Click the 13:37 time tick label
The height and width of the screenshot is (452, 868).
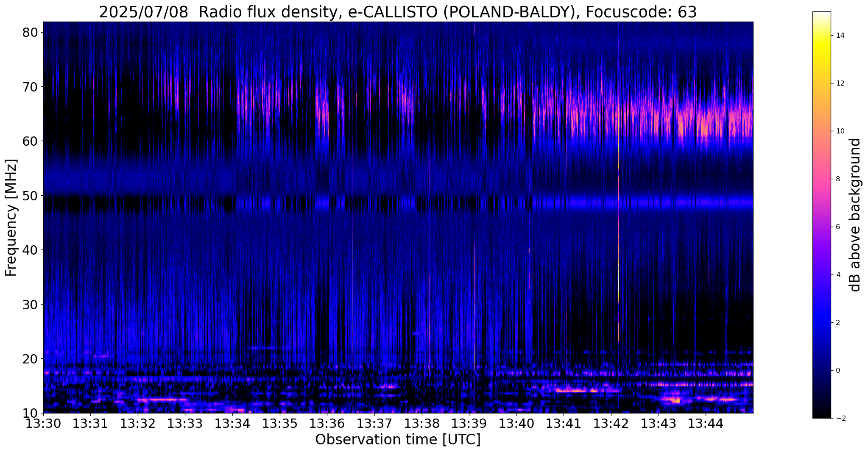tap(374, 424)
